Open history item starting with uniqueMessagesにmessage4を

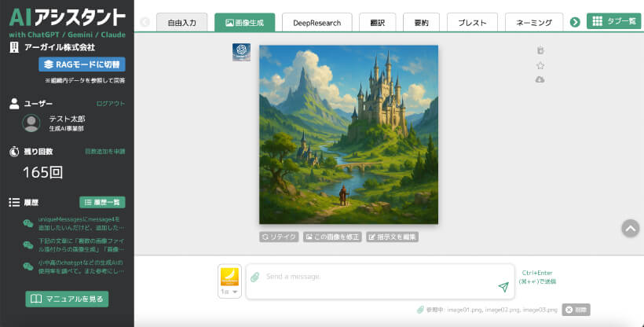[81, 223]
